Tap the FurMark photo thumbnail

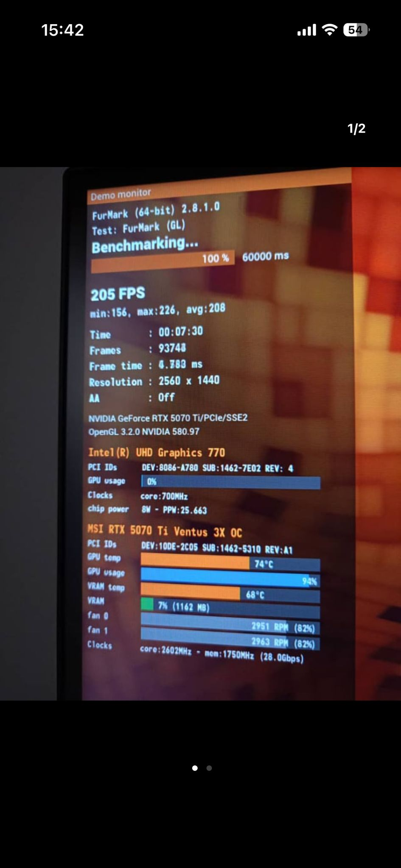[x=200, y=433]
